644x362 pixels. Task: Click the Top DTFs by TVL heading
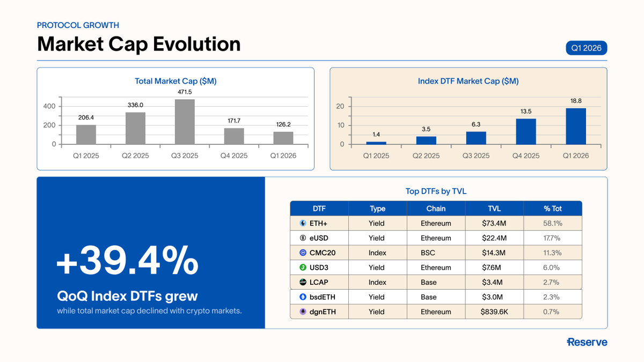pos(436,191)
